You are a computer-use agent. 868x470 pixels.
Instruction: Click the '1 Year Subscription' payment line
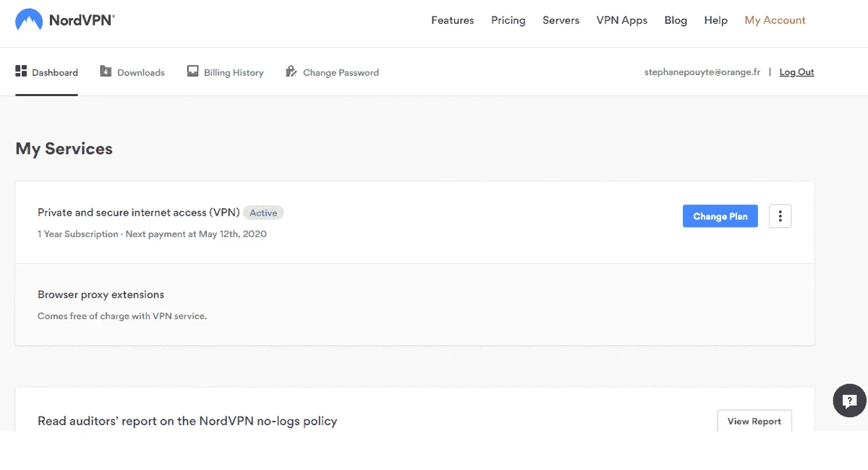(x=152, y=234)
